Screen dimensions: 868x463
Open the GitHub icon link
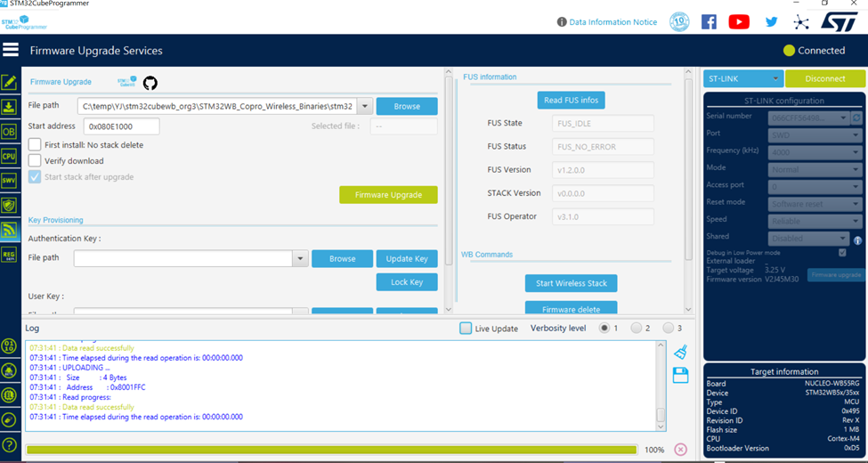click(x=150, y=83)
